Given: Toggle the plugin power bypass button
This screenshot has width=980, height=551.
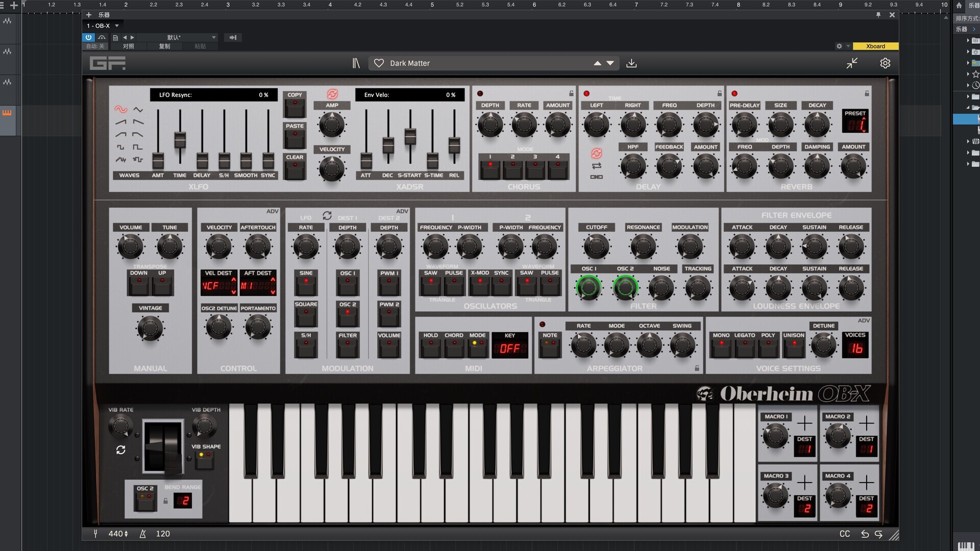Looking at the screenshot, I should 88,38.
